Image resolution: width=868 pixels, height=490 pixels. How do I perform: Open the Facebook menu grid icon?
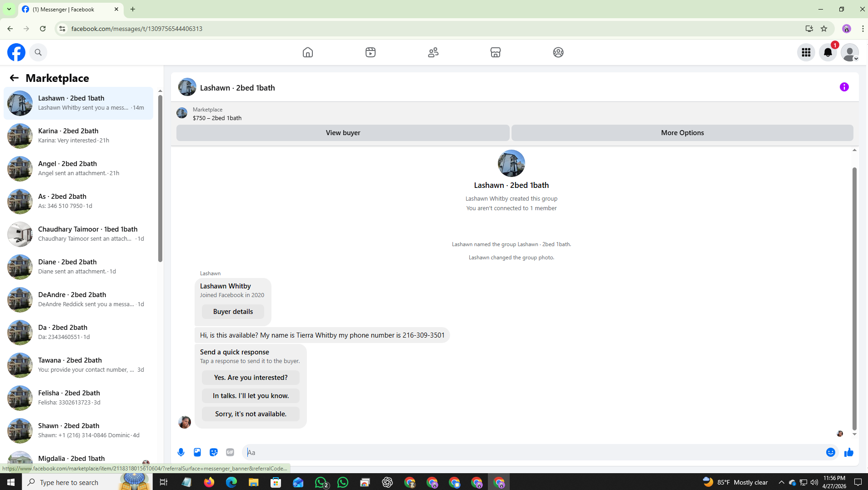pos(806,52)
